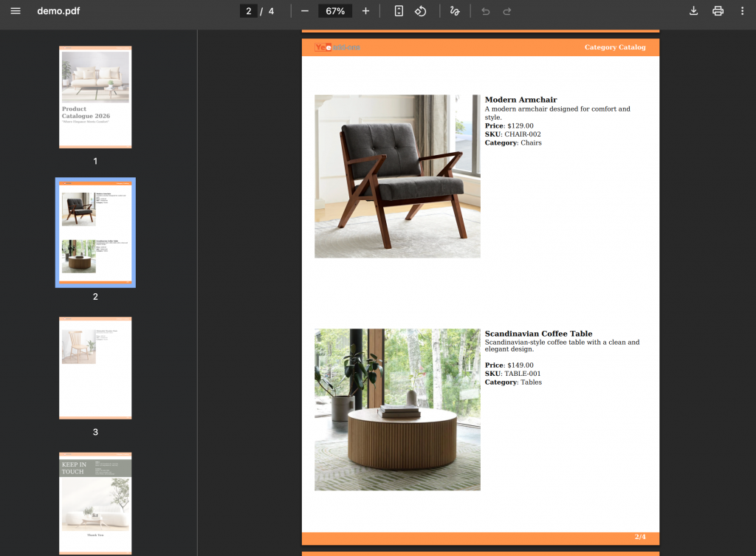Click the redo arrow icon
Viewport: 756px width, 556px height.
(x=507, y=11)
